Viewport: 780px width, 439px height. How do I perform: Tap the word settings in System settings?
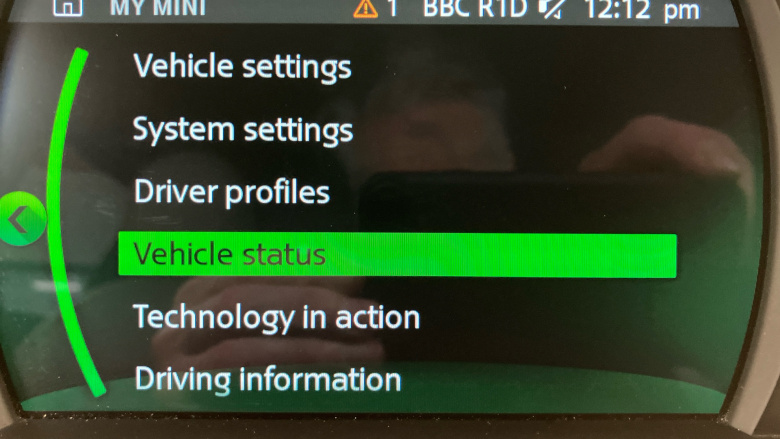[x=298, y=131]
